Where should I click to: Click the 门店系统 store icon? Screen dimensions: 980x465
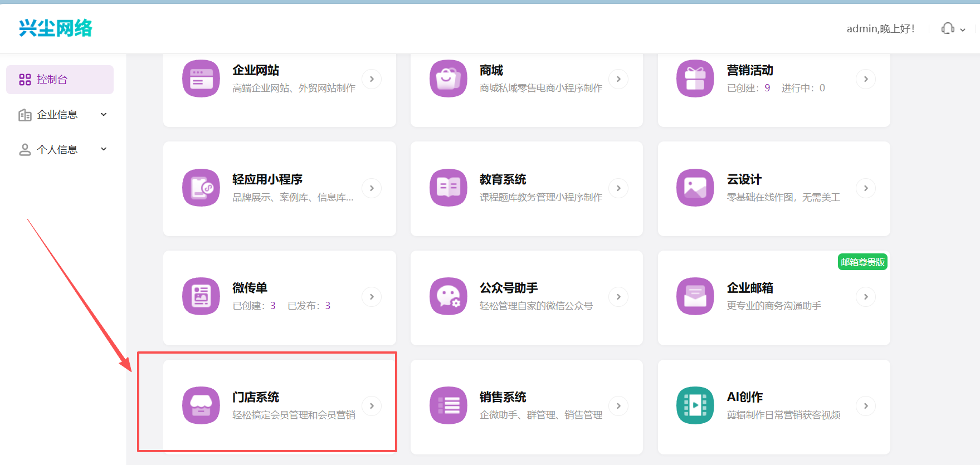[201, 405]
